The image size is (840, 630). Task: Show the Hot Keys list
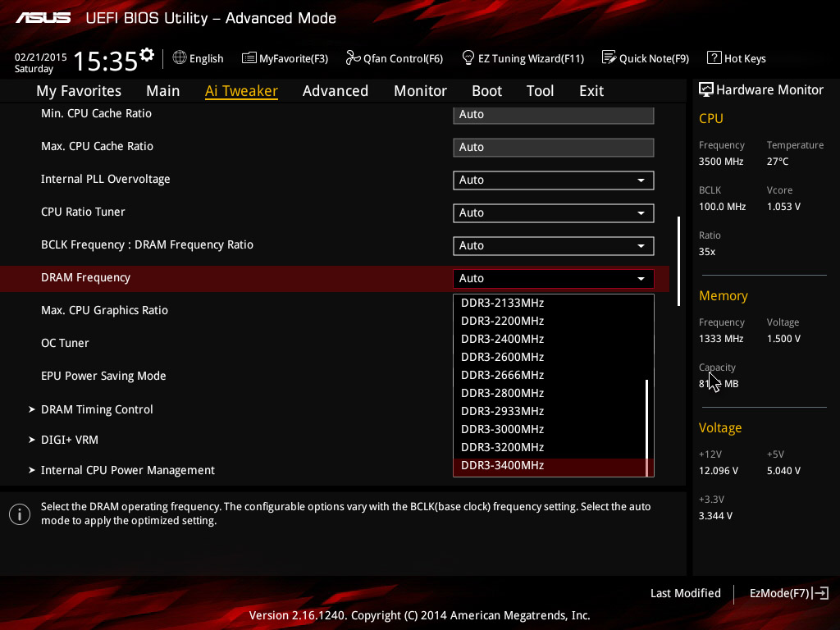click(737, 58)
